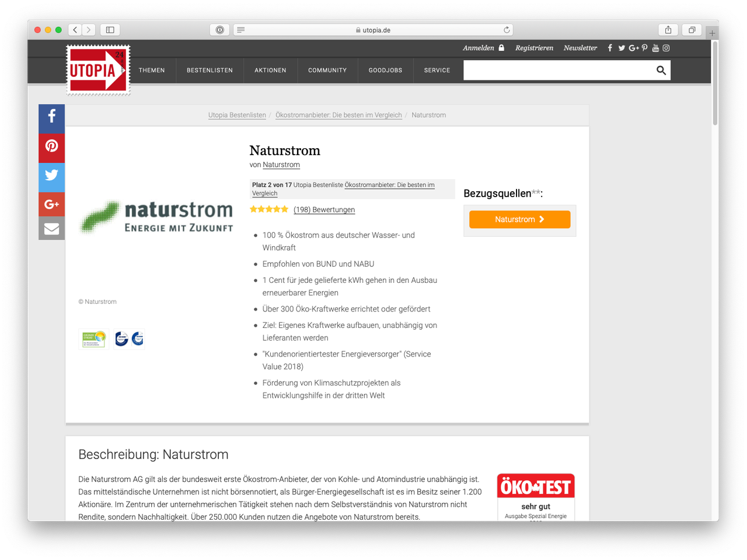Go forward with Safari forward arrow
Viewport: 747px width, 560px height.
[89, 30]
